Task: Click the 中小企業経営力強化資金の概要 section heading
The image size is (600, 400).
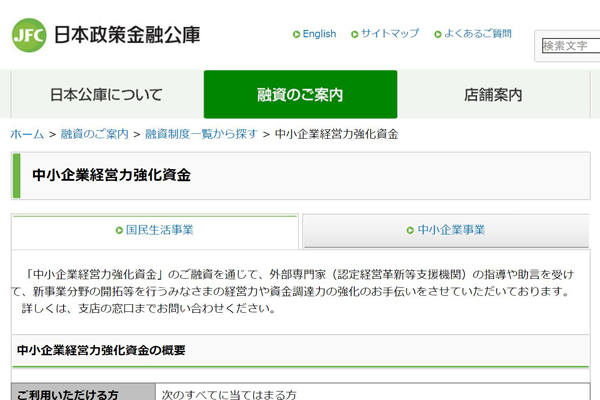Action: pyautogui.click(x=101, y=350)
